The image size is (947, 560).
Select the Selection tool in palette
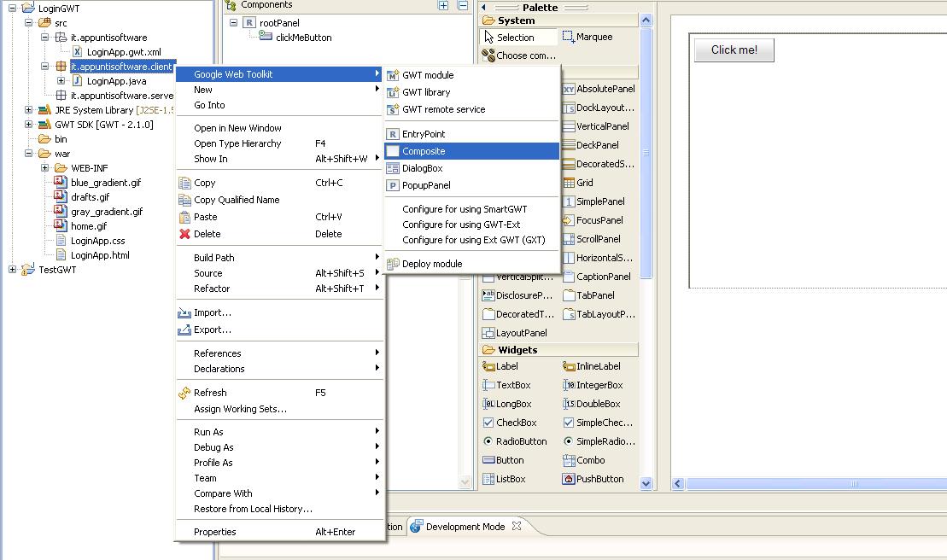[518, 38]
